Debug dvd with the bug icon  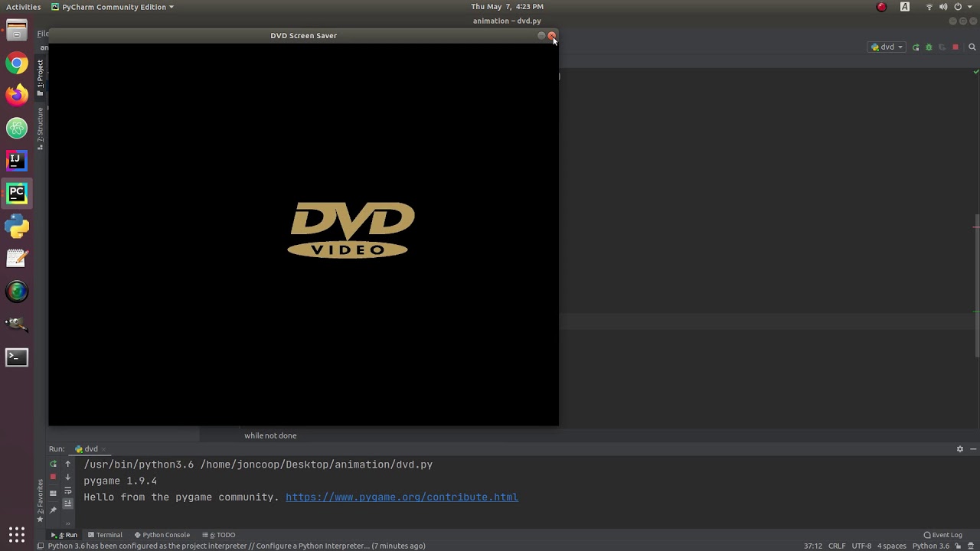(929, 47)
